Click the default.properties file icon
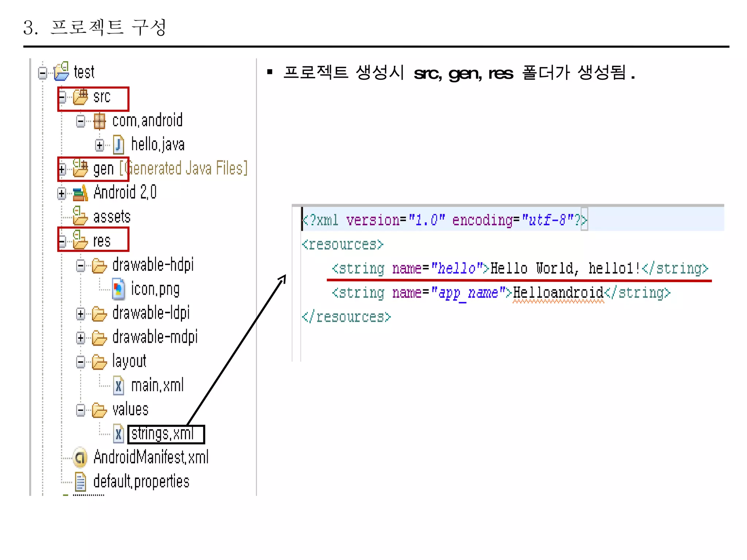747x560 pixels. coord(80,482)
